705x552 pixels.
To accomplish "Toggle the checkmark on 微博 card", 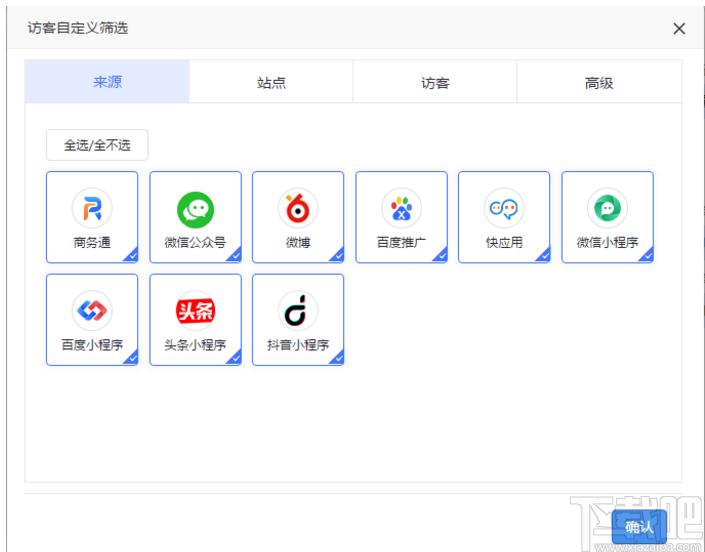I will tap(337, 256).
